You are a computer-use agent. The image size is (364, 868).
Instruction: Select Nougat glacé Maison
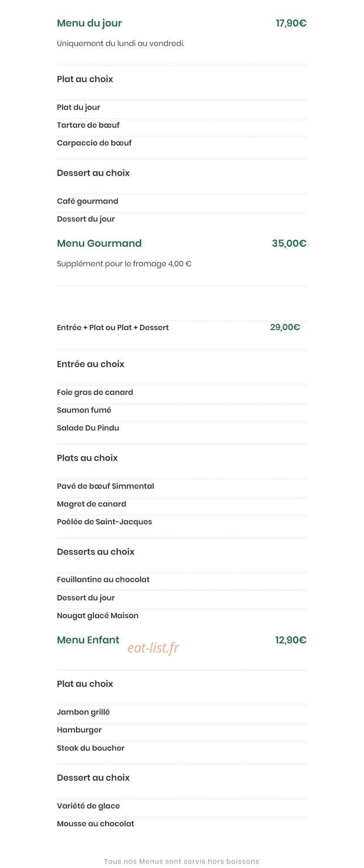pyautogui.click(x=98, y=616)
